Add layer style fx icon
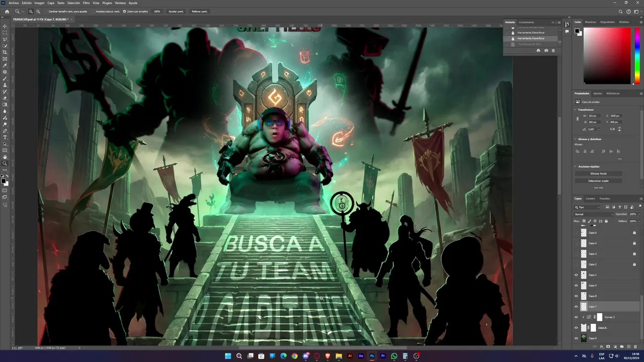This screenshot has height=362, width=644. click(602, 346)
